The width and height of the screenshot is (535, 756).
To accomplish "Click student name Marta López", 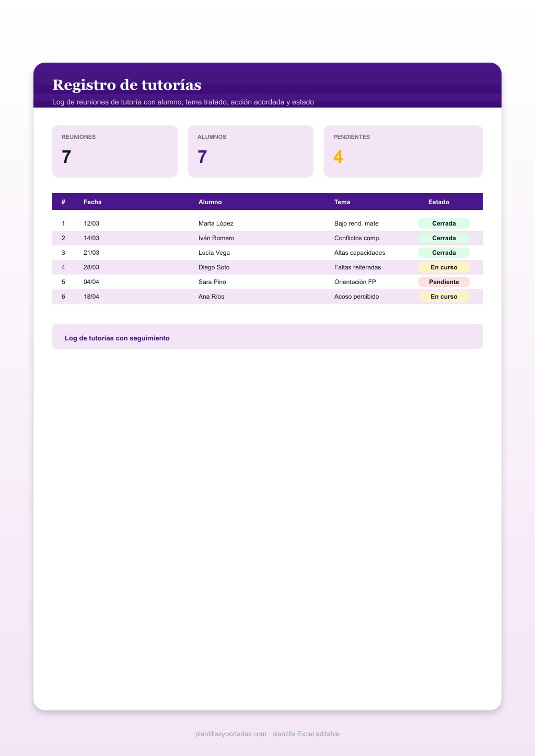I will click(216, 223).
